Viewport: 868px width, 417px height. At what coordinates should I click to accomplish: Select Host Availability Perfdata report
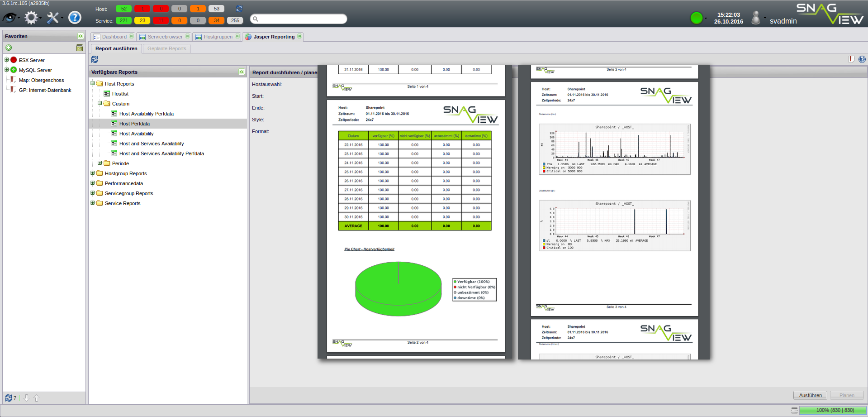click(147, 114)
